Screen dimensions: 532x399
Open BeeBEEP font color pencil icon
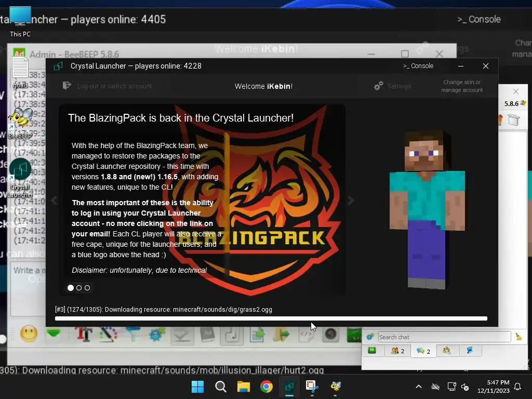(108, 334)
